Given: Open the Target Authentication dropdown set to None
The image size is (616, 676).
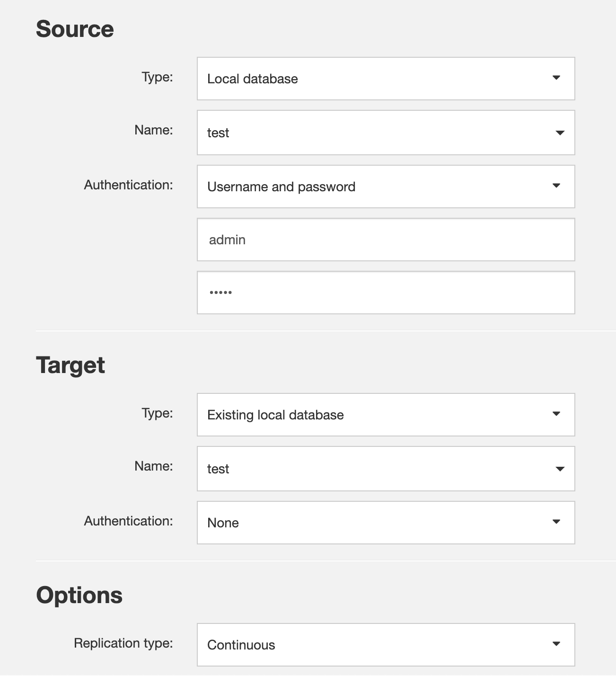Looking at the screenshot, I should (x=386, y=523).
